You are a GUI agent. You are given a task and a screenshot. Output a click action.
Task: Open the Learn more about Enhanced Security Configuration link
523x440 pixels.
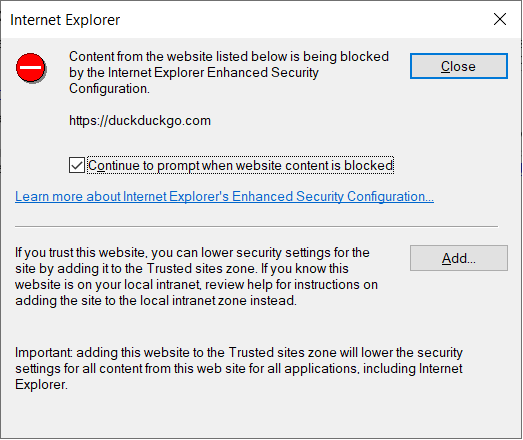coord(224,196)
